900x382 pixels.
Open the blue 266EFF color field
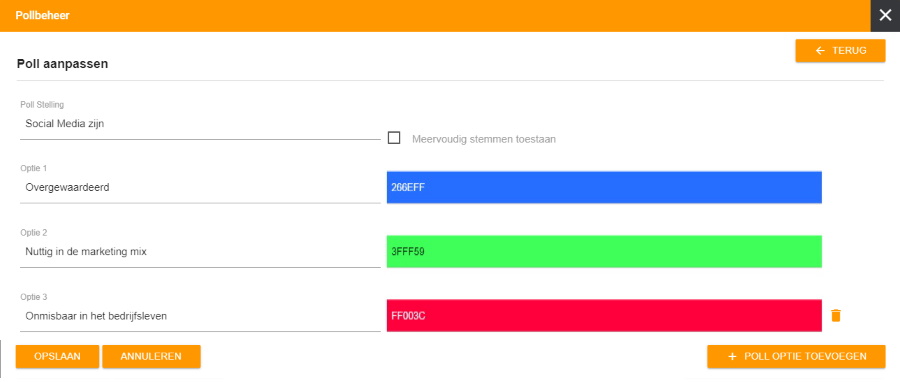click(604, 187)
